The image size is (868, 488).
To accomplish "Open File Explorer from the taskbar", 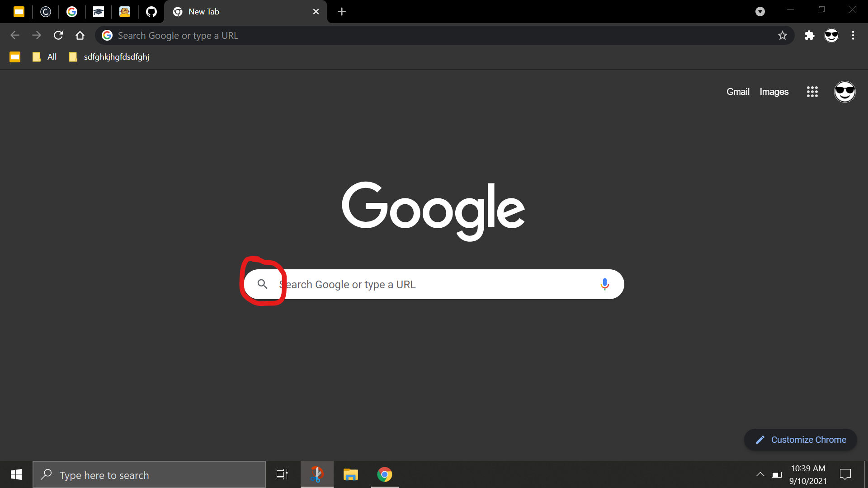I will 351,474.
